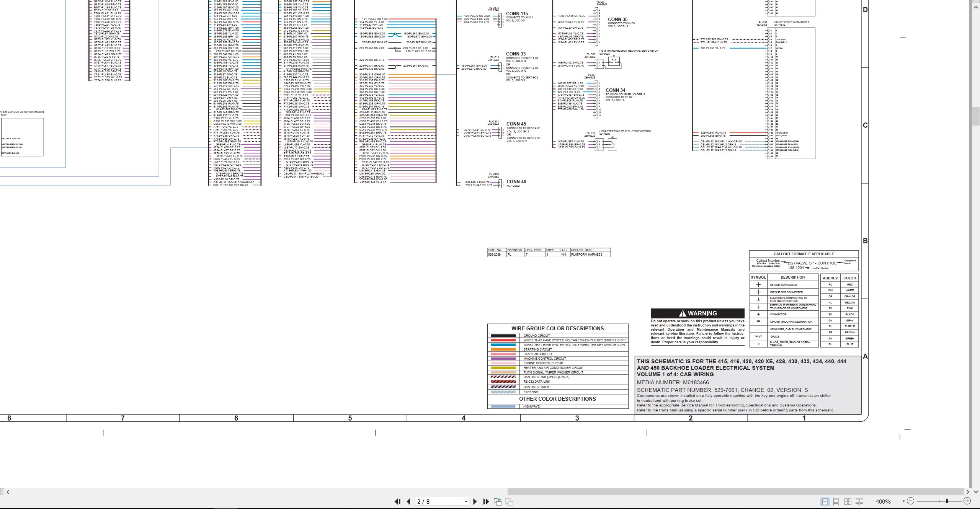
Task: Click the ABBREV column header
Action: 830,278
